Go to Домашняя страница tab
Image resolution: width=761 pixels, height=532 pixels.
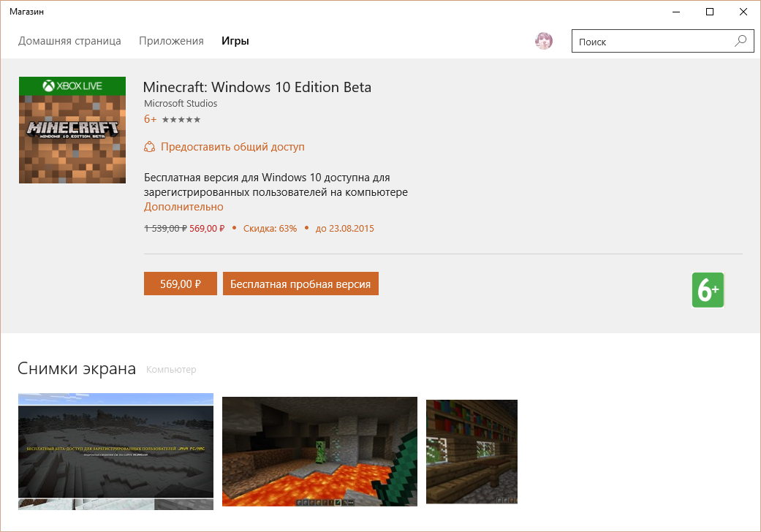click(x=69, y=41)
